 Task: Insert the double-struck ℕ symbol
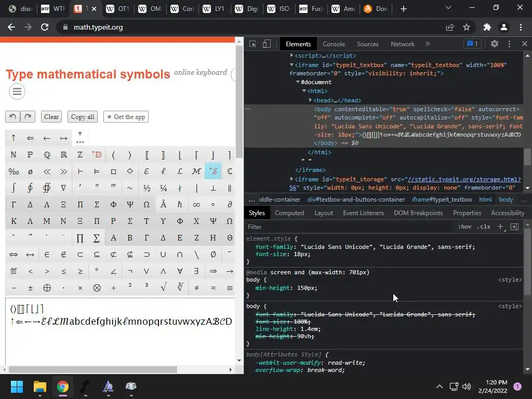(14, 155)
